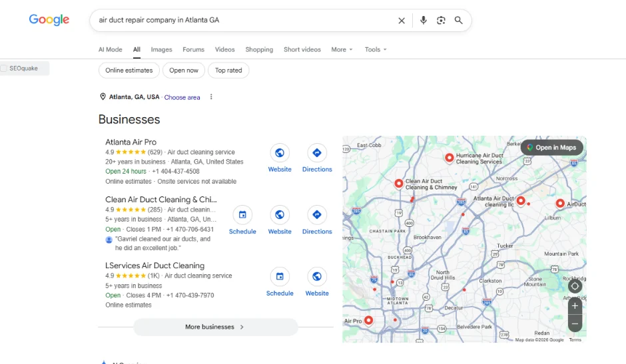This screenshot has width=626, height=364.
Task: Expand the More search tabs dropdown
Action: coord(342,49)
